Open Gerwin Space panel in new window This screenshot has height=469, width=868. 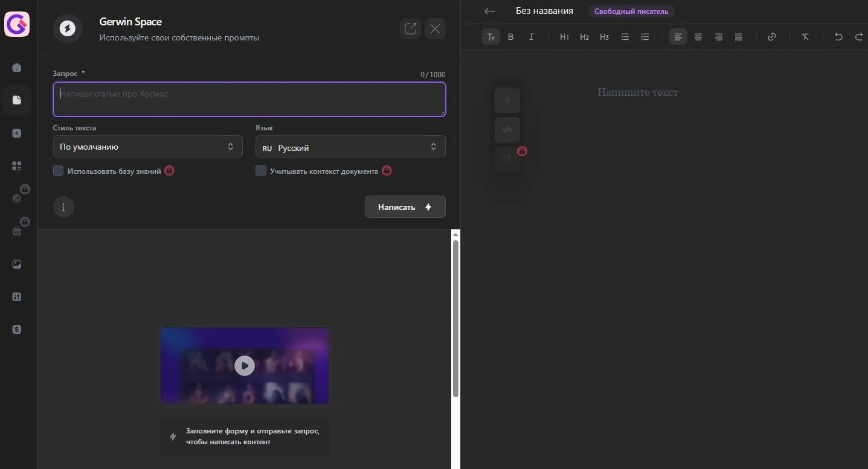[411, 28]
